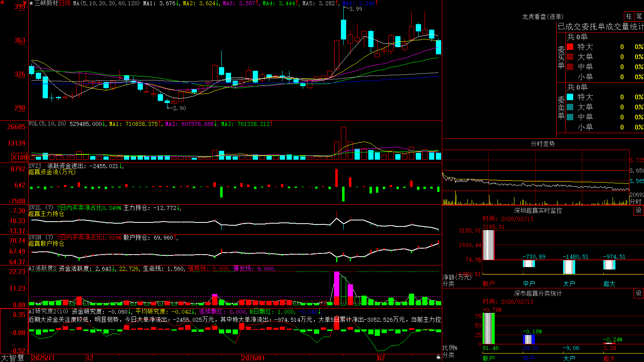Click the red question mark icon

[x=25, y=4]
